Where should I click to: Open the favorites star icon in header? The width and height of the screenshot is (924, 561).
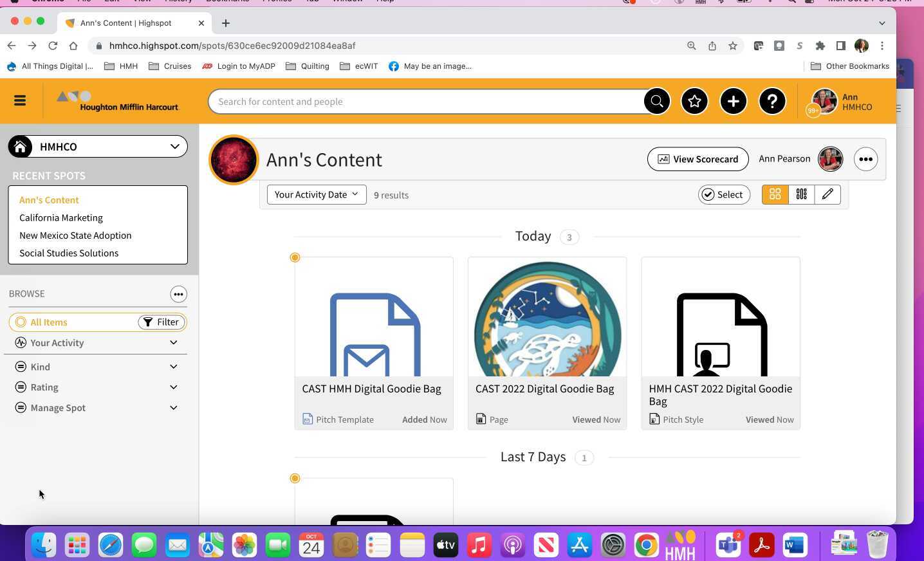coord(694,101)
